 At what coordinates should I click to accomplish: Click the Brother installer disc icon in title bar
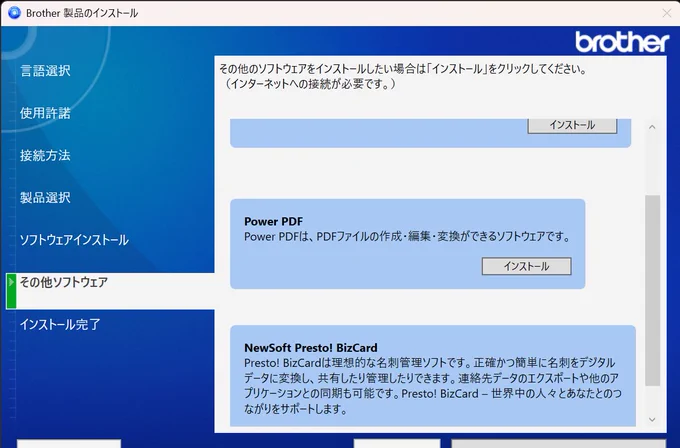(x=14, y=13)
